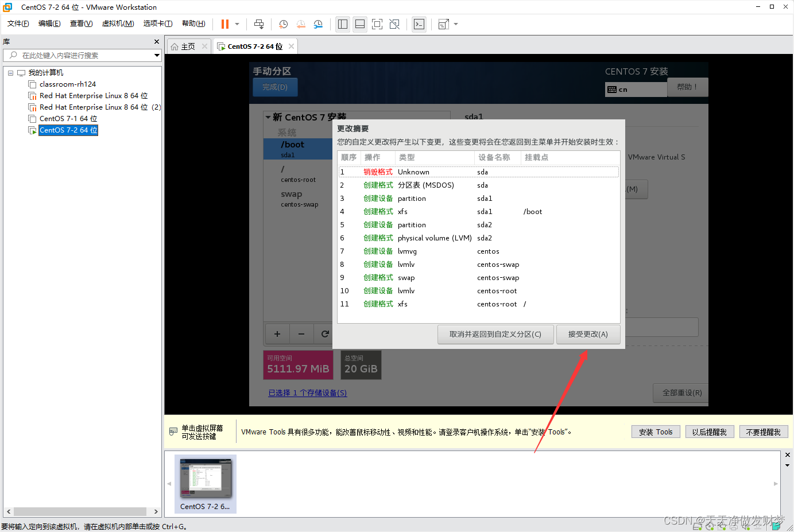Close the CentOS 7-2 64 位 tab

pos(292,46)
